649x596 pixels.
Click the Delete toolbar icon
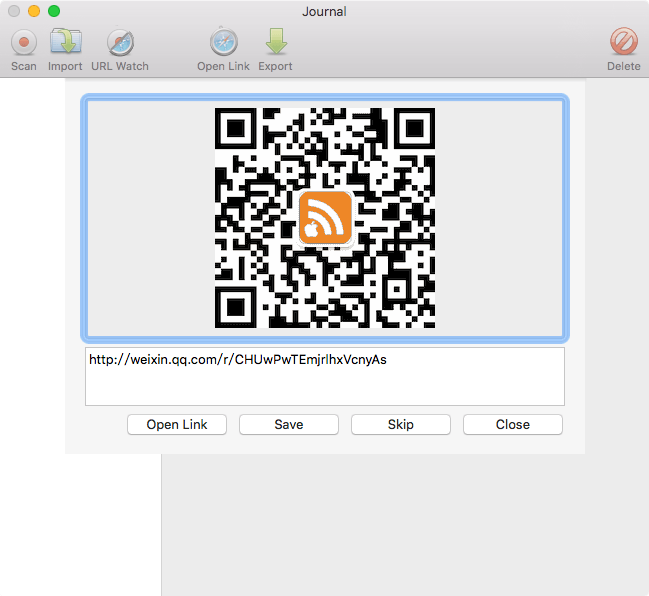(x=623, y=41)
